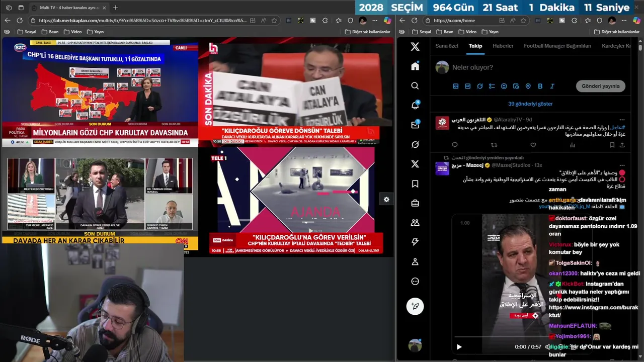Click the round compose post button
This screenshot has height=362, width=644.
(415, 306)
